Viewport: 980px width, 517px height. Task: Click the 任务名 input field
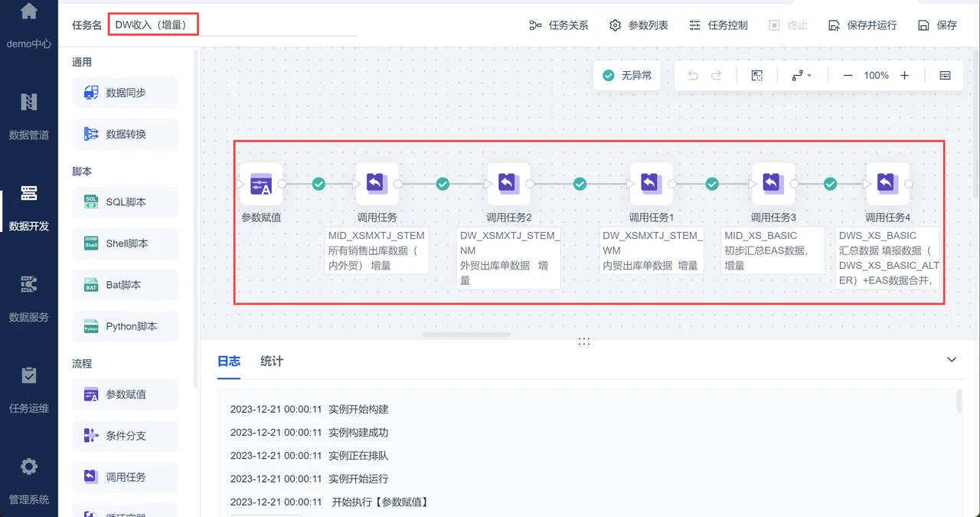(233, 25)
